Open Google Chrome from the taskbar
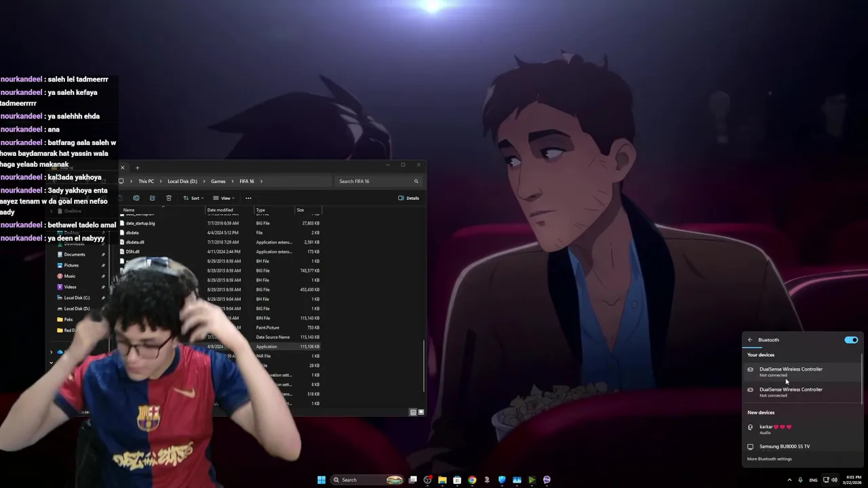868x488 pixels. 472,480
